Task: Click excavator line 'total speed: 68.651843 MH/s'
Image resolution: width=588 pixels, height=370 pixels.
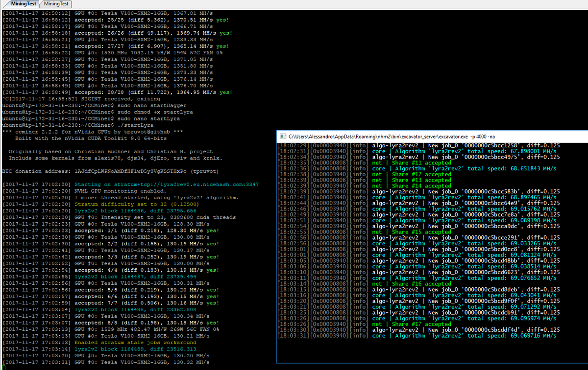Action: (417, 168)
